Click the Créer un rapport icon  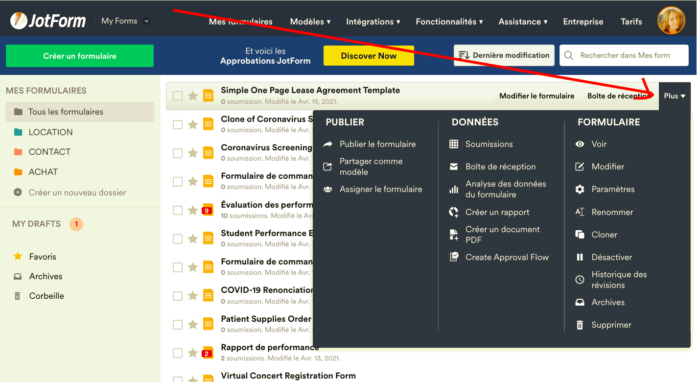click(x=454, y=212)
